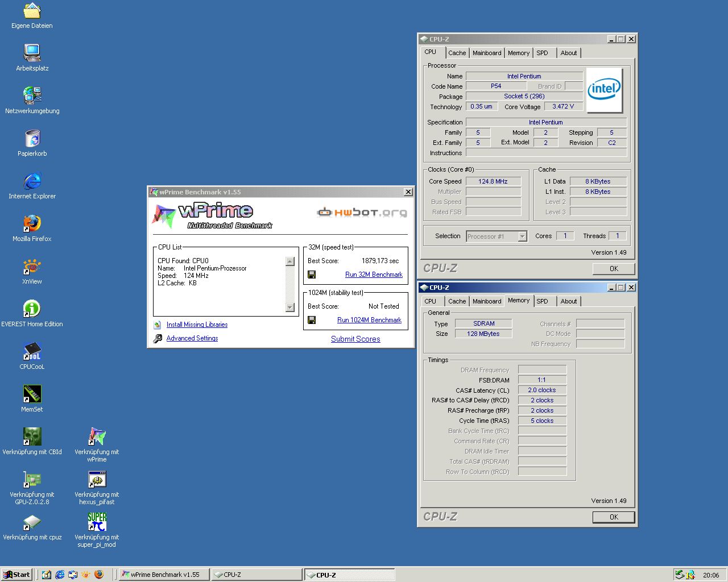Viewport: 728px width, 582px height.
Task: Switch to Mainboard tab in top CPU-Z
Action: click(x=487, y=53)
